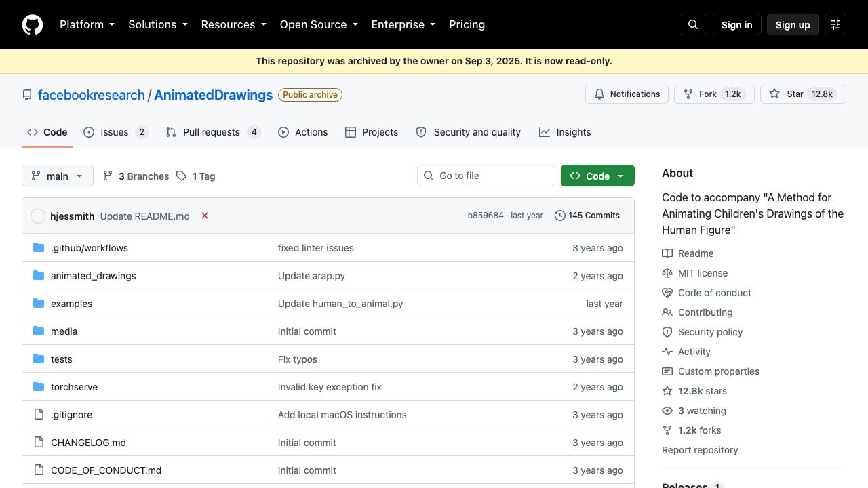Open the Update human_to_animal.py commit message
868x488 pixels.
point(340,304)
